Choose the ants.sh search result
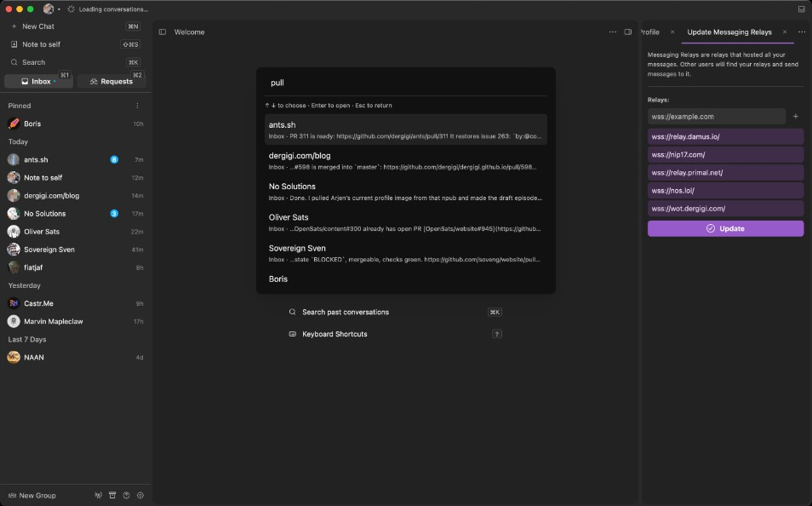Screen dimensions: 812x506 tap(406, 129)
